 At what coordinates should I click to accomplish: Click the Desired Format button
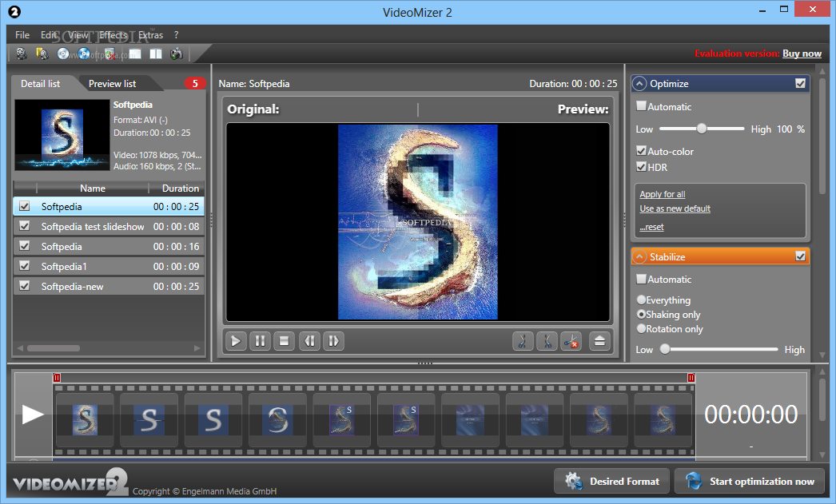[612, 481]
